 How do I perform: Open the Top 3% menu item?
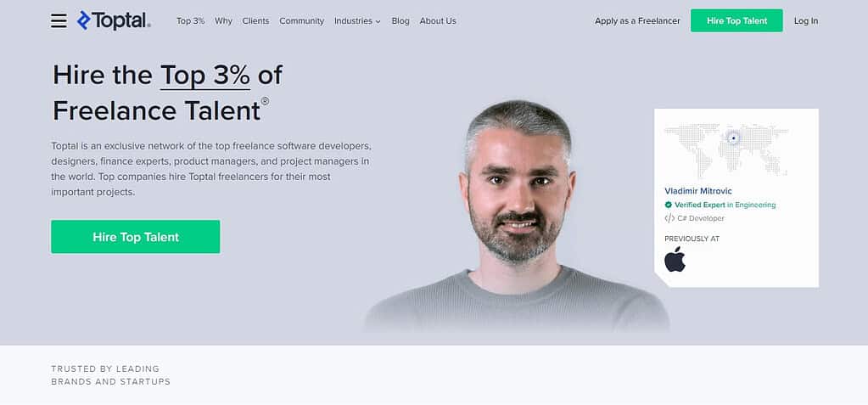190,21
